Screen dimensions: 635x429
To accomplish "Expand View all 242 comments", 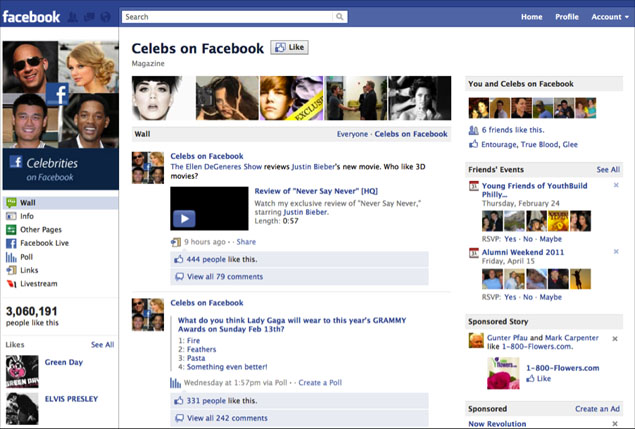I will (227, 418).
